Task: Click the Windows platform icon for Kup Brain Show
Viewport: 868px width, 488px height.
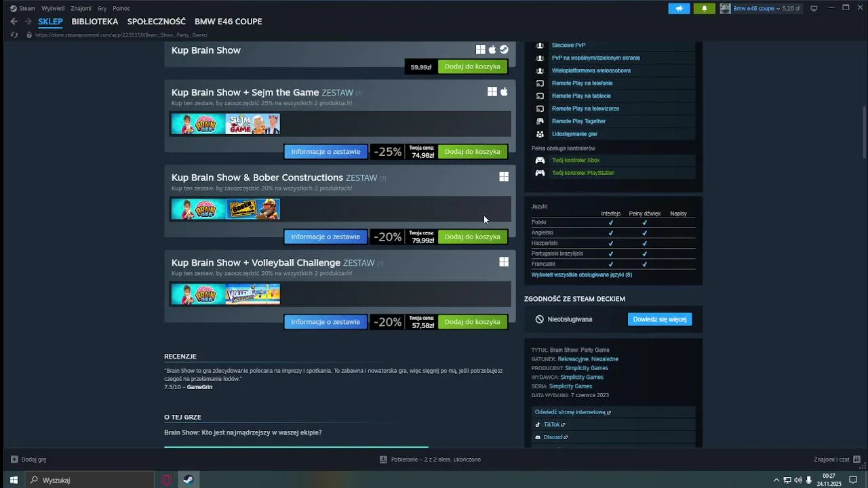Action: 480,49
